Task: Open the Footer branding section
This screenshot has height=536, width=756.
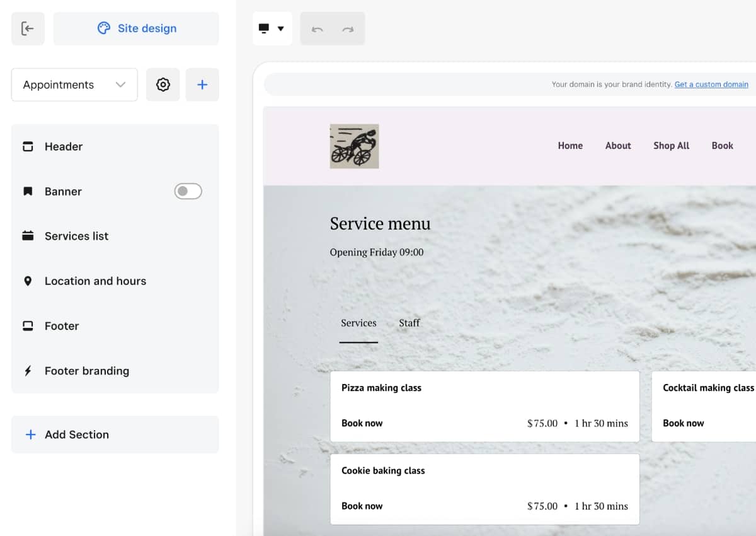Action: (115, 371)
